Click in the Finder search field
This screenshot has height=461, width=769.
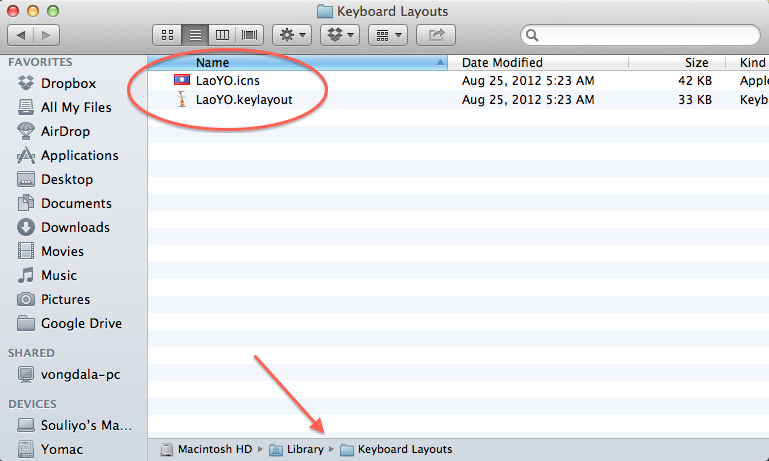pos(640,35)
